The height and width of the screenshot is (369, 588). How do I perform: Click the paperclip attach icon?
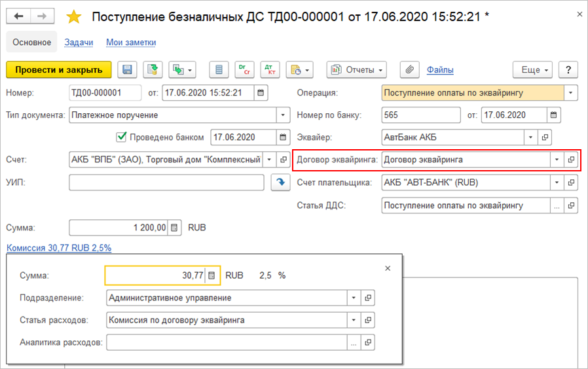click(x=409, y=70)
